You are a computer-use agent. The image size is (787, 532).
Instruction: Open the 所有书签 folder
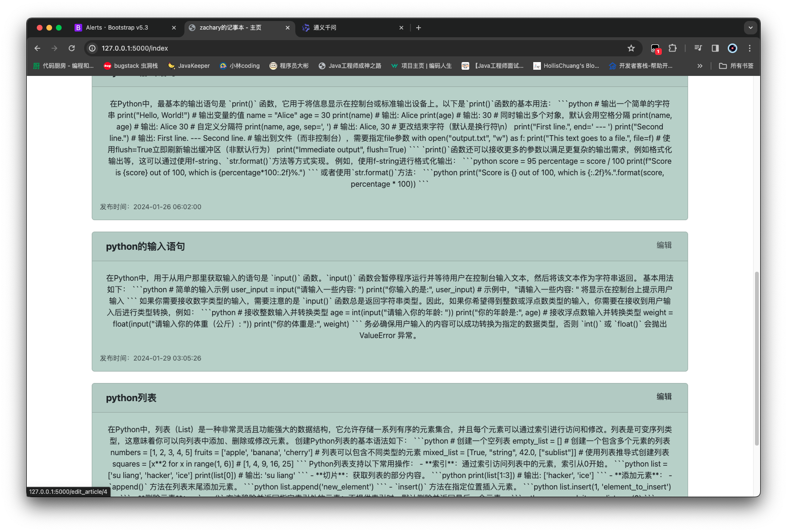pyautogui.click(x=736, y=66)
